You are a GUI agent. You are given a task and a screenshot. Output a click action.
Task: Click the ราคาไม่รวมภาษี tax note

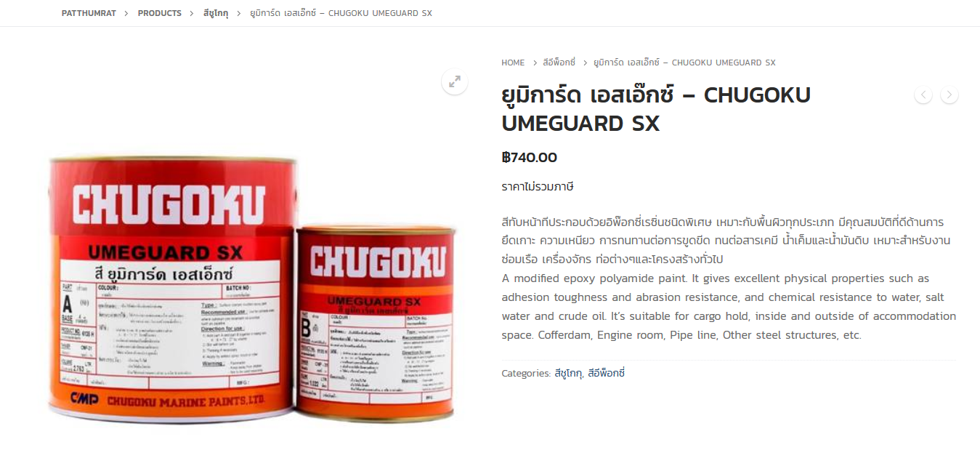(x=538, y=187)
